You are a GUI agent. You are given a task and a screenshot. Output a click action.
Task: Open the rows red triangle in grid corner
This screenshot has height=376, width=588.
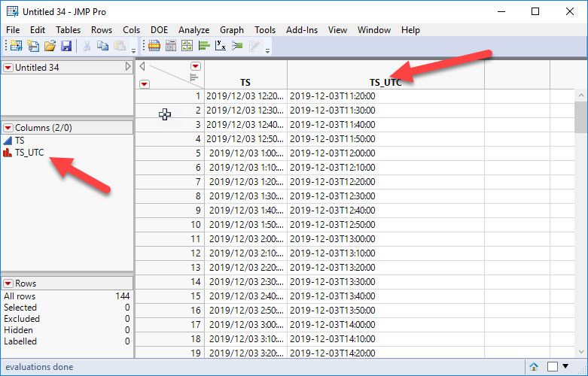click(x=145, y=84)
